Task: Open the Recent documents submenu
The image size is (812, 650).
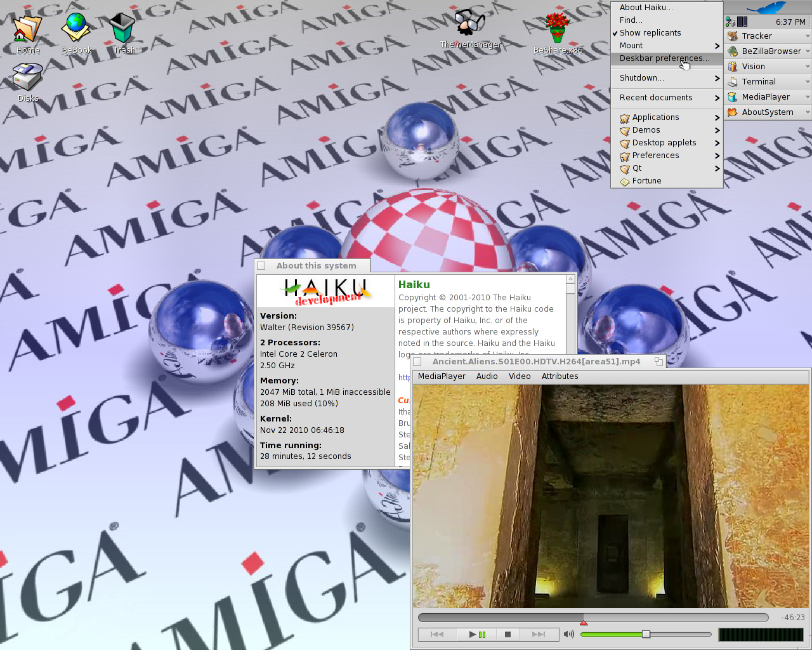Action: point(666,98)
